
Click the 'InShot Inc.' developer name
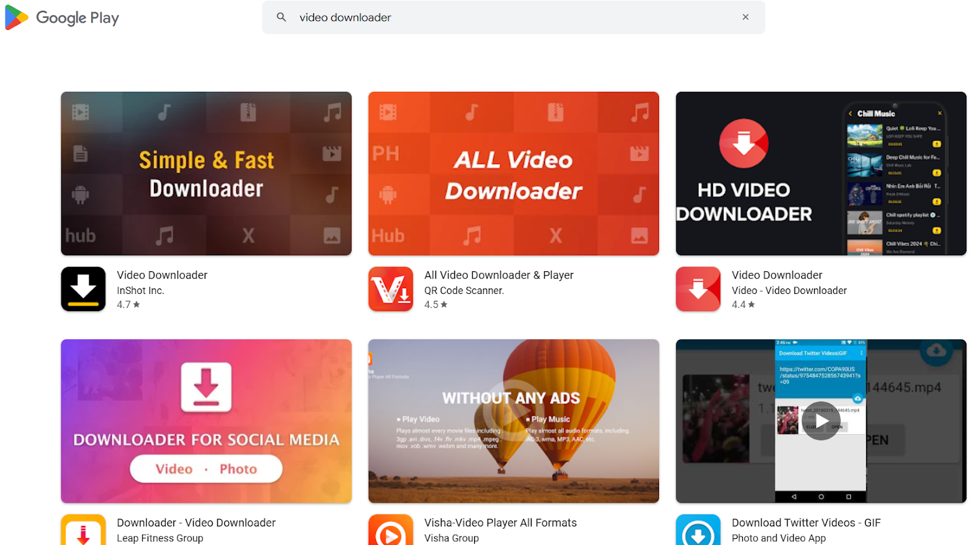click(x=141, y=290)
